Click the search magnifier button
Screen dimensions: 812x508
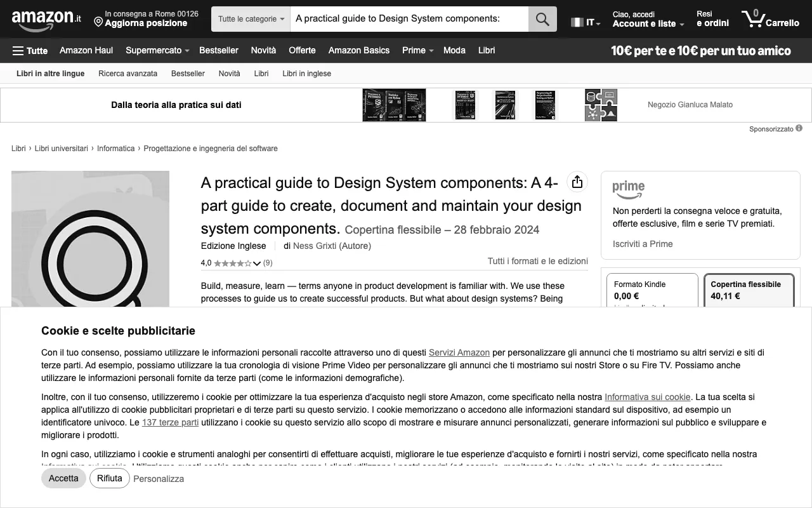point(542,19)
